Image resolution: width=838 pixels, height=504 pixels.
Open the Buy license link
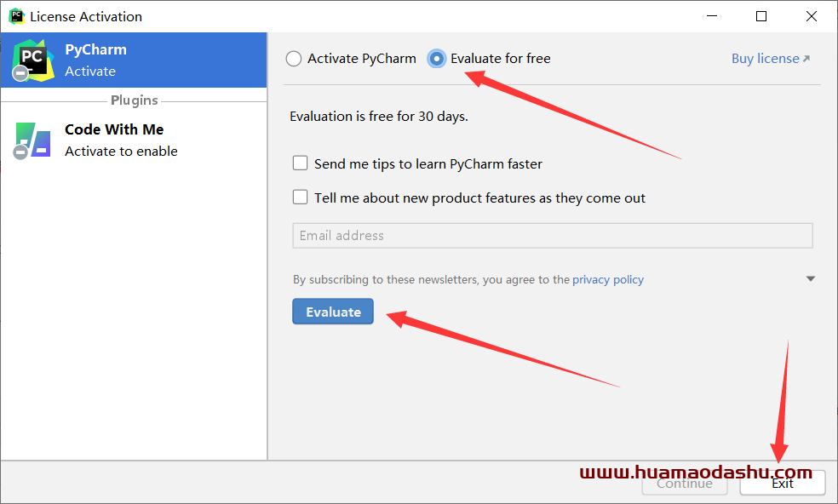click(x=771, y=58)
